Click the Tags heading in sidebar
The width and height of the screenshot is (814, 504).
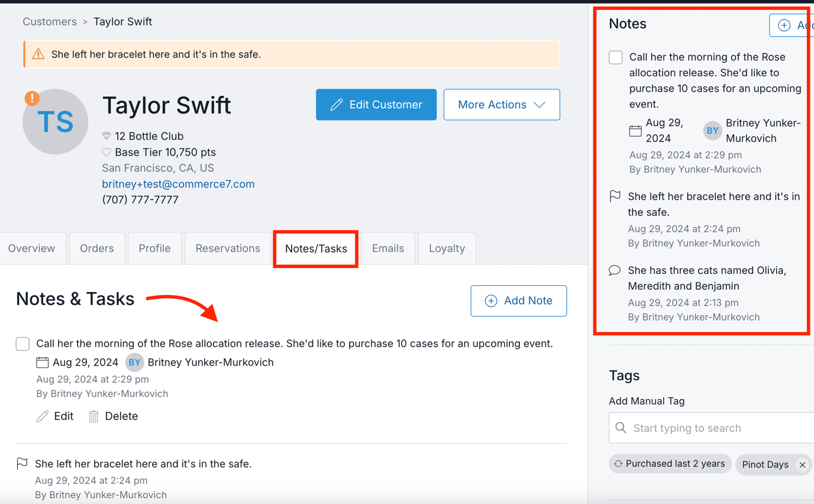pyautogui.click(x=624, y=376)
